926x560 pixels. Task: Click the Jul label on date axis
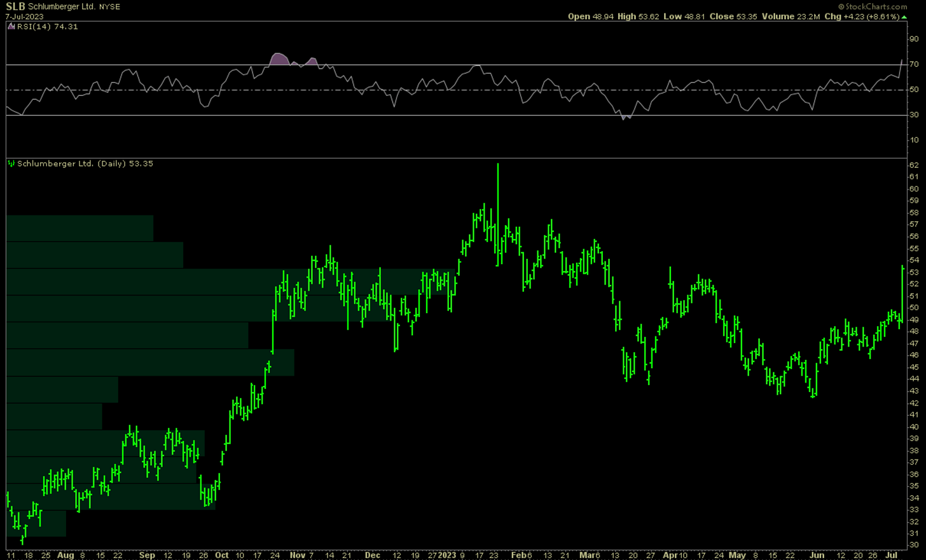892,556
